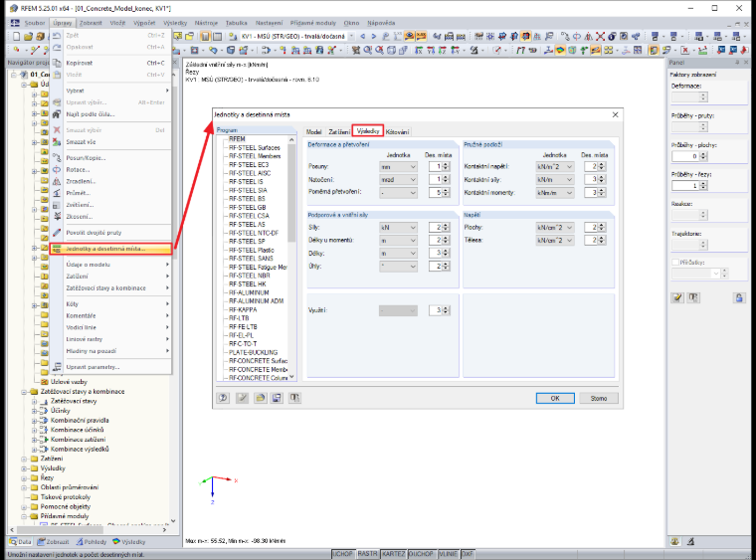The height and width of the screenshot is (560, 756).
Task: Toggle VLINIE status button
Action: (448, 554)
